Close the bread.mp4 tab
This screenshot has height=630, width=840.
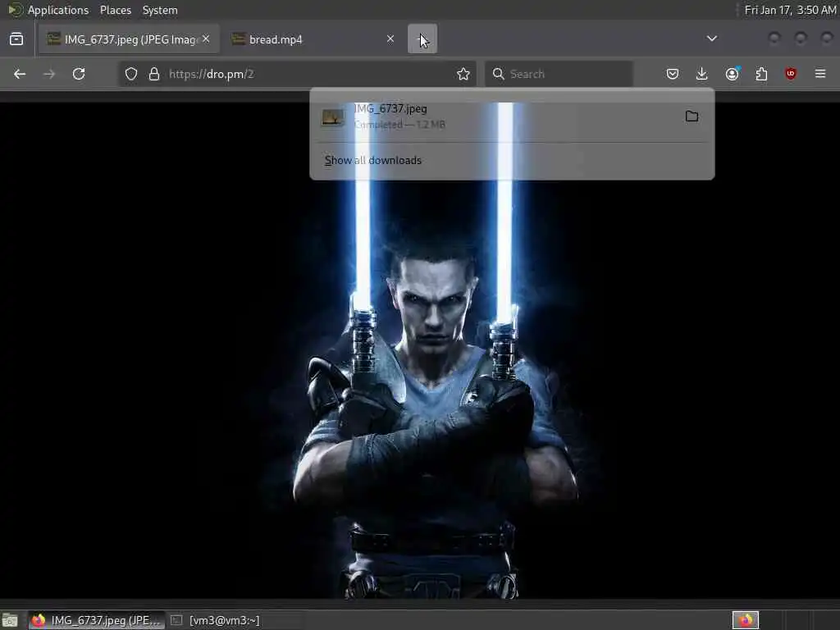coord(390,39)
